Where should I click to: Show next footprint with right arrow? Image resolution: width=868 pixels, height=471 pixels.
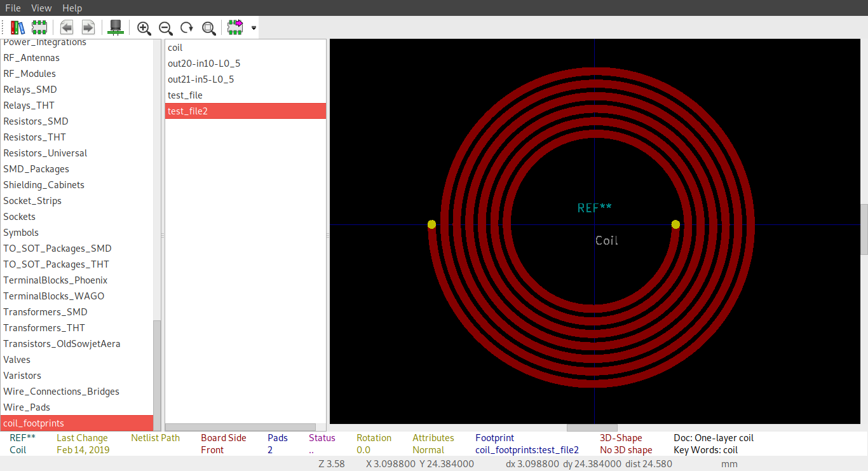click(x=88, y=27)
